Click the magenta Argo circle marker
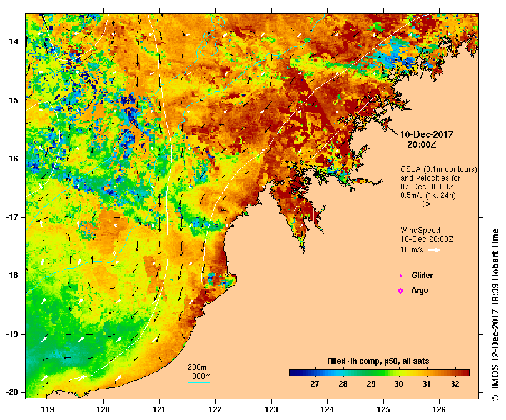 pyautogui.click(x=400, y=291)
